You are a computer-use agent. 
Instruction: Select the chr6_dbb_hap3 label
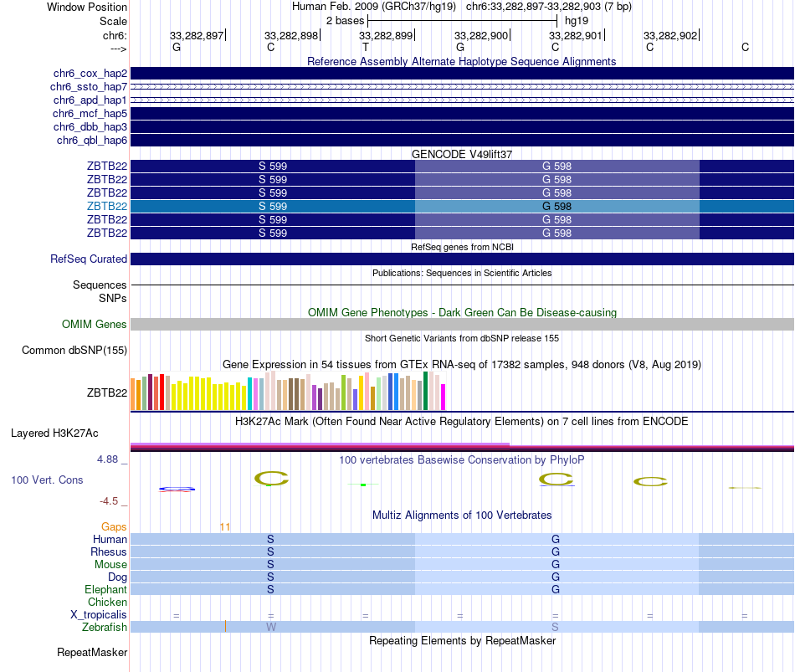pyautogui.click(x=90, y=127)
